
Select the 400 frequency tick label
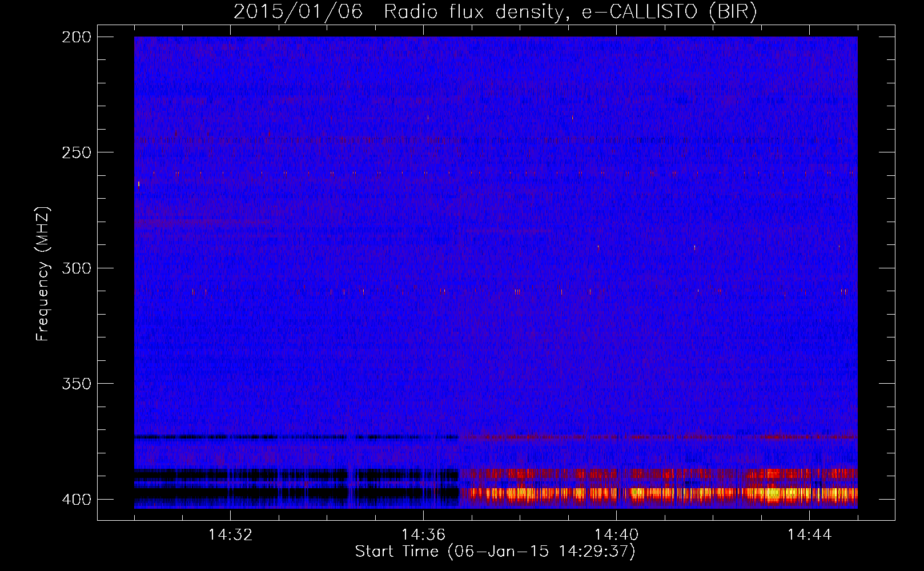tap(77, 499)
